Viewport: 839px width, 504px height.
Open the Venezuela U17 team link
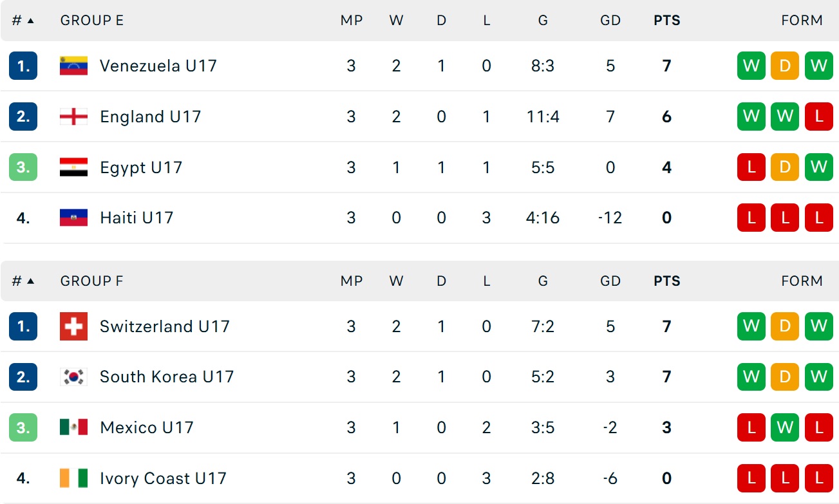(x=158, y=66)
